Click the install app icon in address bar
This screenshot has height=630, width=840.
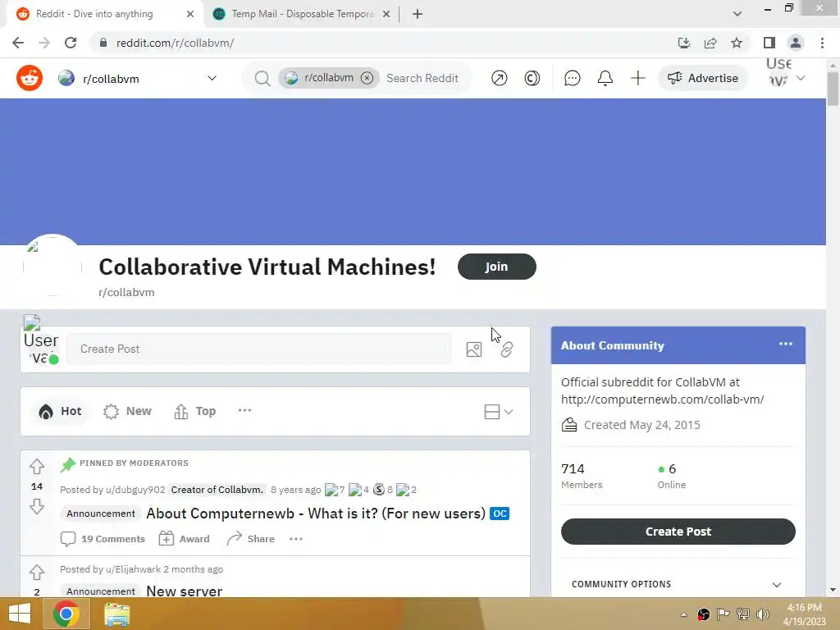[683, 43]
